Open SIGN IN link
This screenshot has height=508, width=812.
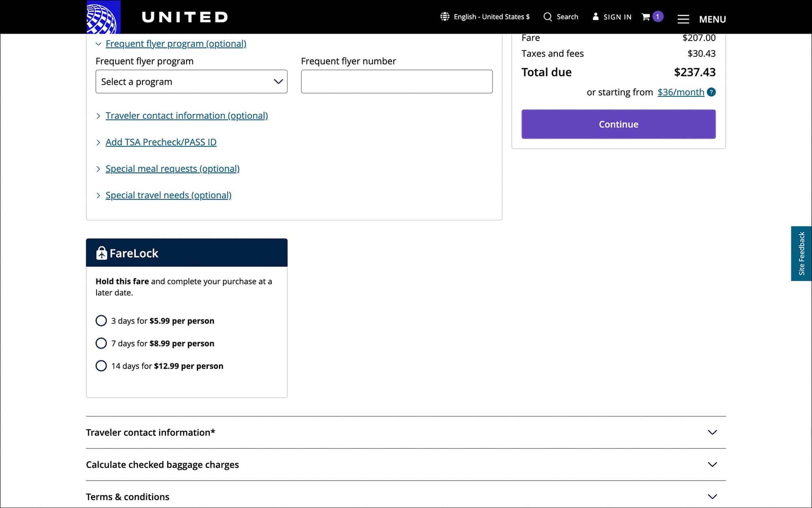[617, 17]
